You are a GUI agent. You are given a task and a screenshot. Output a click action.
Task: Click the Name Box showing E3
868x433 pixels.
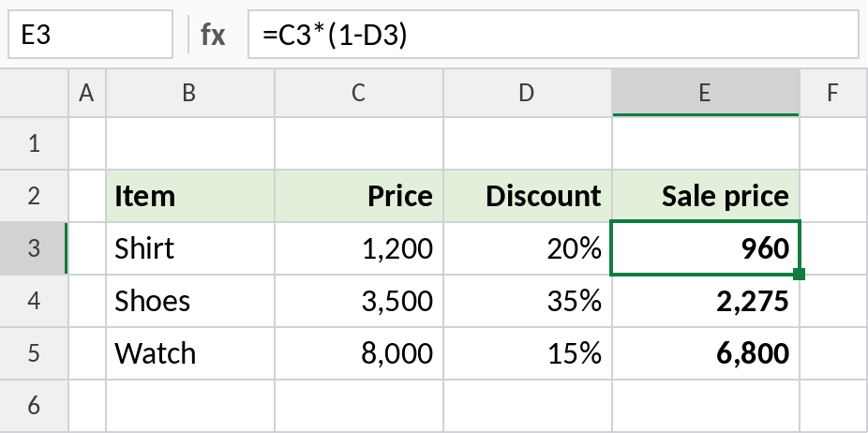(90, 35)
